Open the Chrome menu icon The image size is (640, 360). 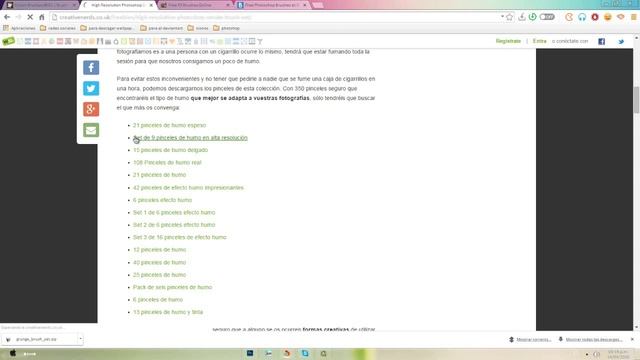click(634, 17)
